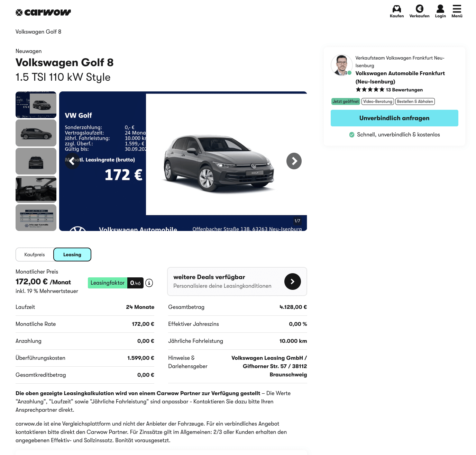Click the 1.5 TSI 110 kW Style subtitle

pyautogui.click(x=63, y=77)
